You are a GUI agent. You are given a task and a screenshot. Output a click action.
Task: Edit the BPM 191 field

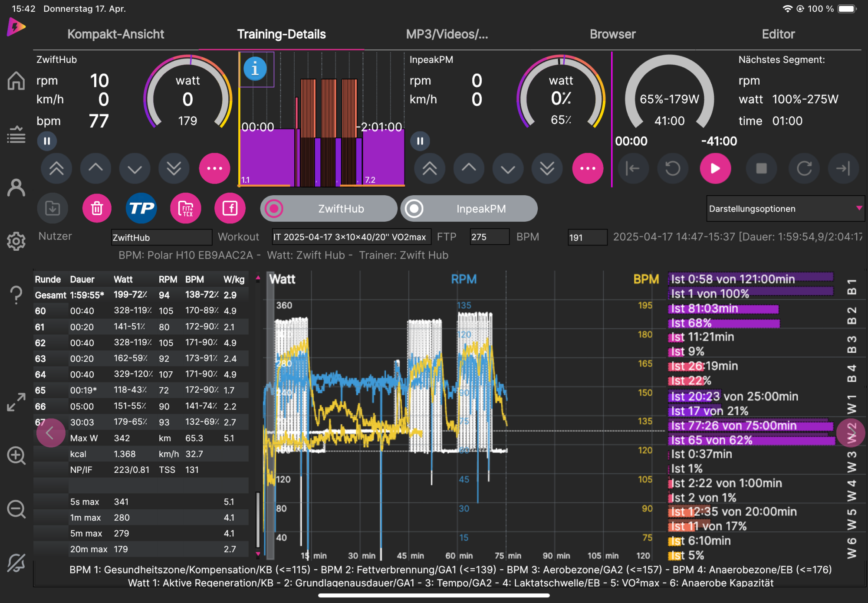pyautogui.click(x=588, y=237)
